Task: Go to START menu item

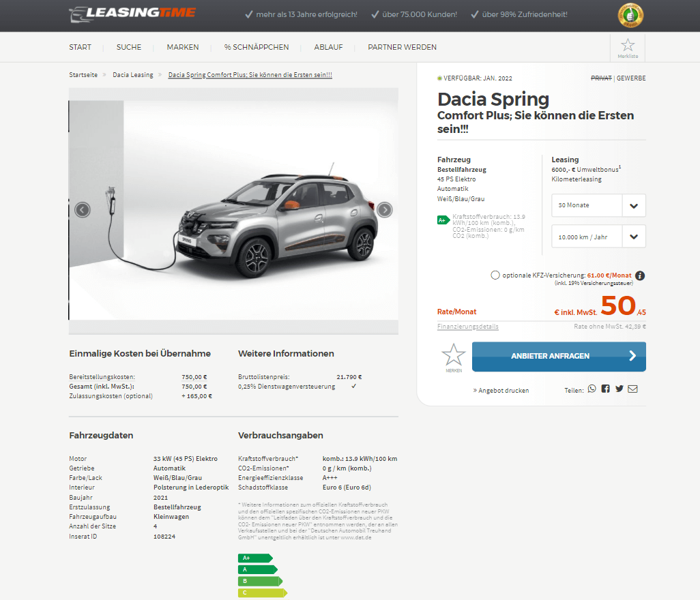Action: [80, 47]
